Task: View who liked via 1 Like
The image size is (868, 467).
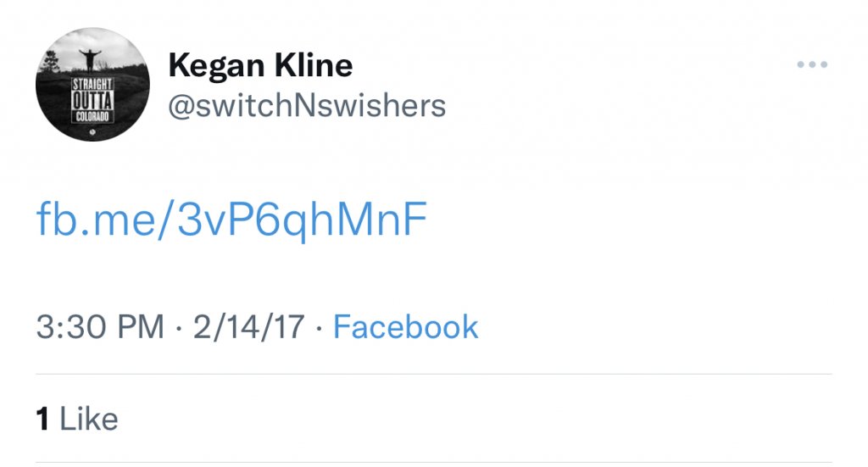Action: coord(77,419)
